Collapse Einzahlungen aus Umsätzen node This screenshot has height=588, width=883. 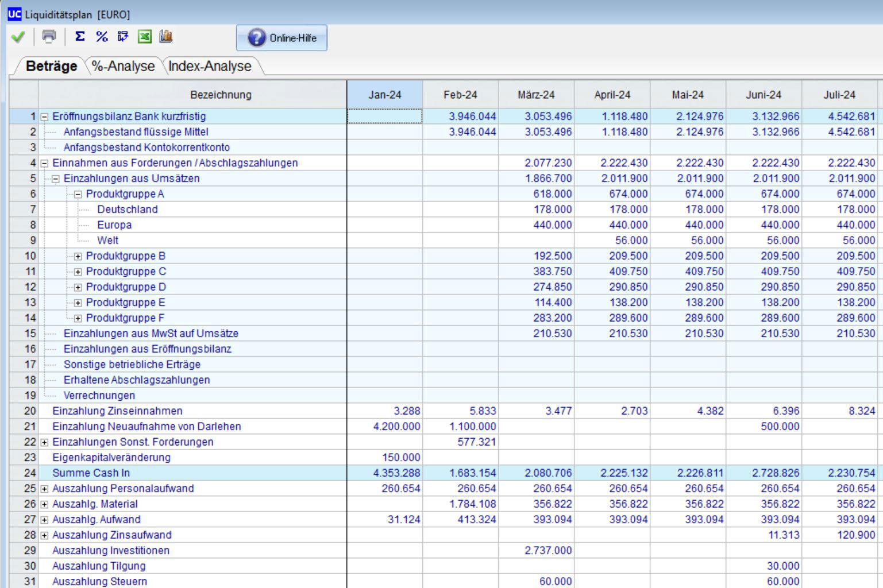pyautogui.click(x=56, y=179)
